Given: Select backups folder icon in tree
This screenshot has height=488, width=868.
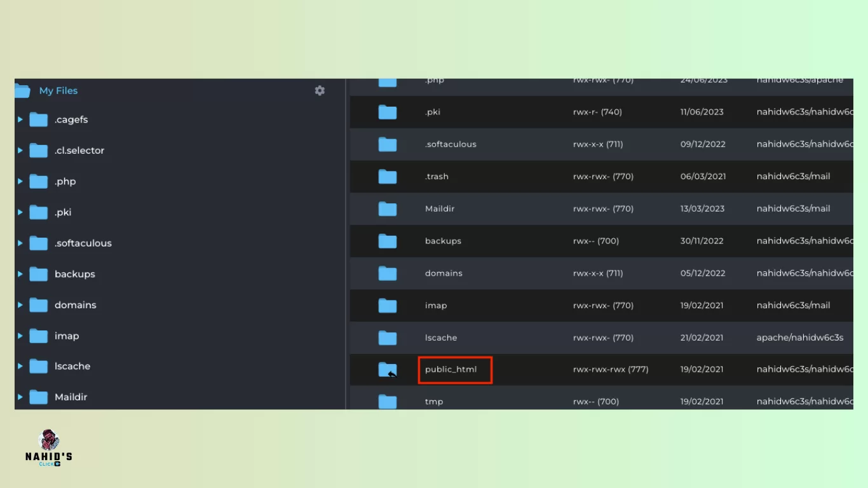Looking at the screenshot, I should 39,274.
